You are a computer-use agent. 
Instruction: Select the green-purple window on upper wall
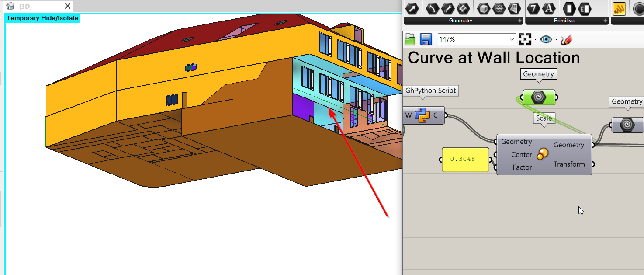coord(190,67)
